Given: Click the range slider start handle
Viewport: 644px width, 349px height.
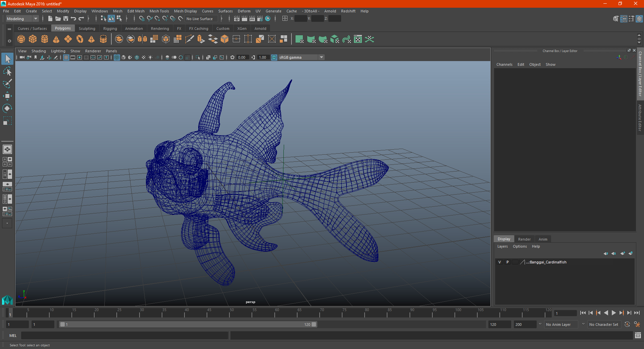Looking at the screenshot, I should tap(62, 325).
